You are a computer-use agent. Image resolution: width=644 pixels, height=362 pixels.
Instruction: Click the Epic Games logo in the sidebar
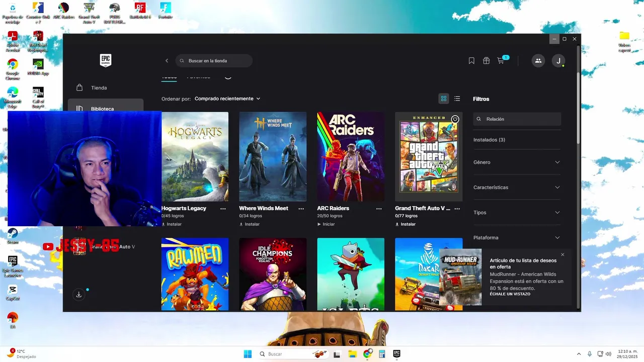click(105, 60)
